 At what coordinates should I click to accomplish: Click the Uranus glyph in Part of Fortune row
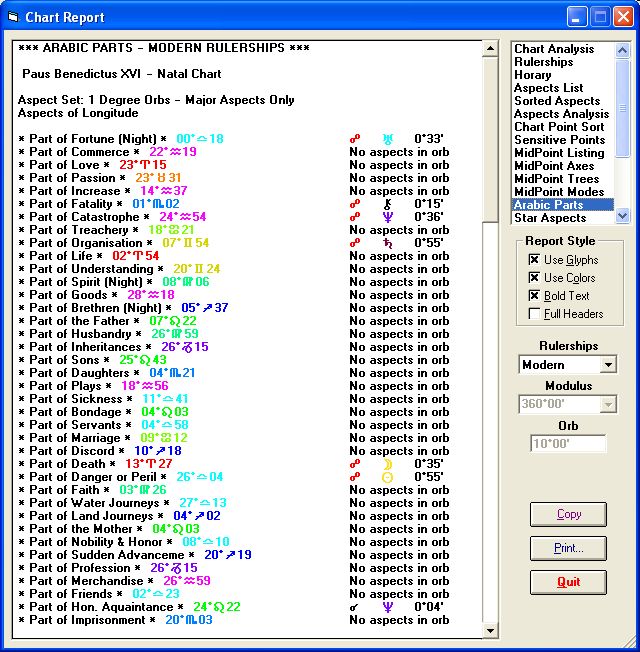click(387, 139)
